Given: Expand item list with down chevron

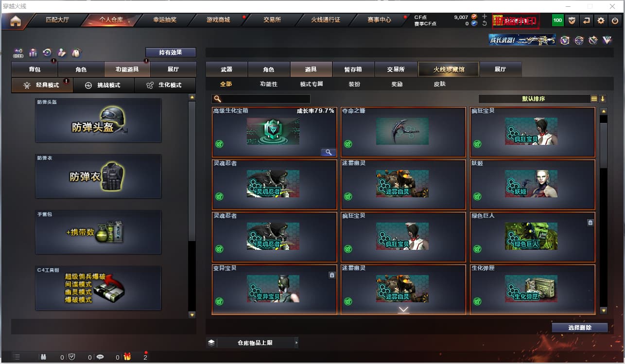Looking at the screenshot, I should [403, 310].
